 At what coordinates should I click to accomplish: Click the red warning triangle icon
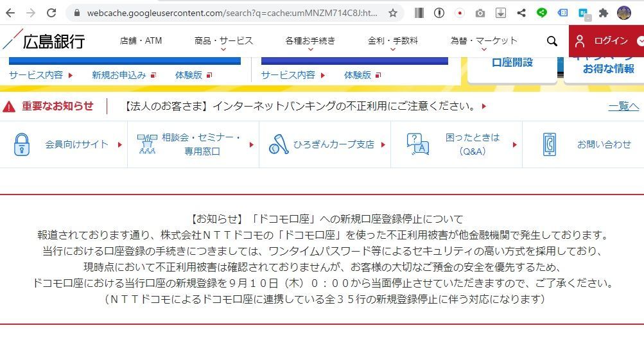[9, 107]
